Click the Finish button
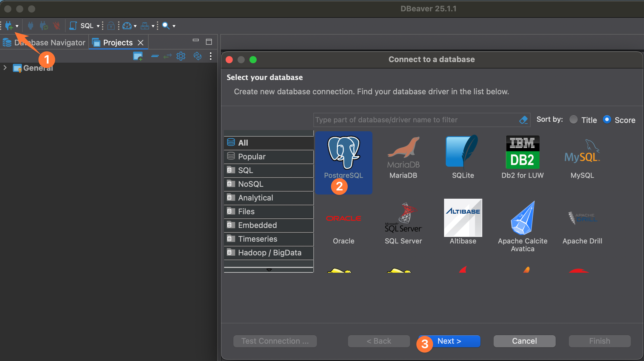Viewport: 644px width, 361px height. 600,341
